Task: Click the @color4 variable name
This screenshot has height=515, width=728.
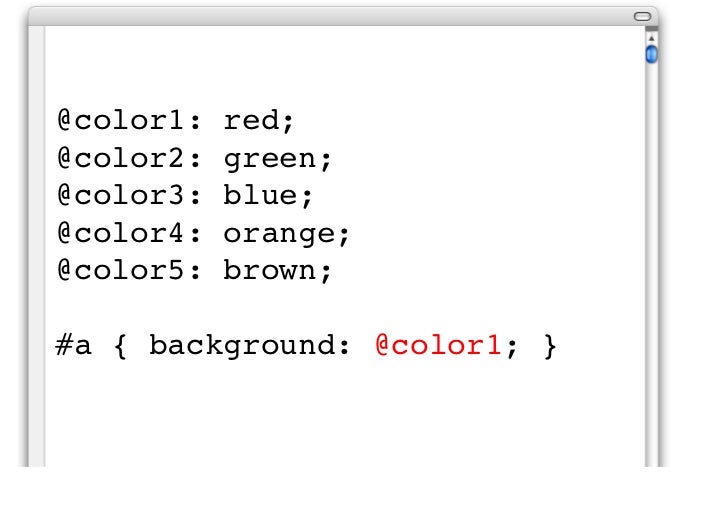Action: (x=121, y=233)
